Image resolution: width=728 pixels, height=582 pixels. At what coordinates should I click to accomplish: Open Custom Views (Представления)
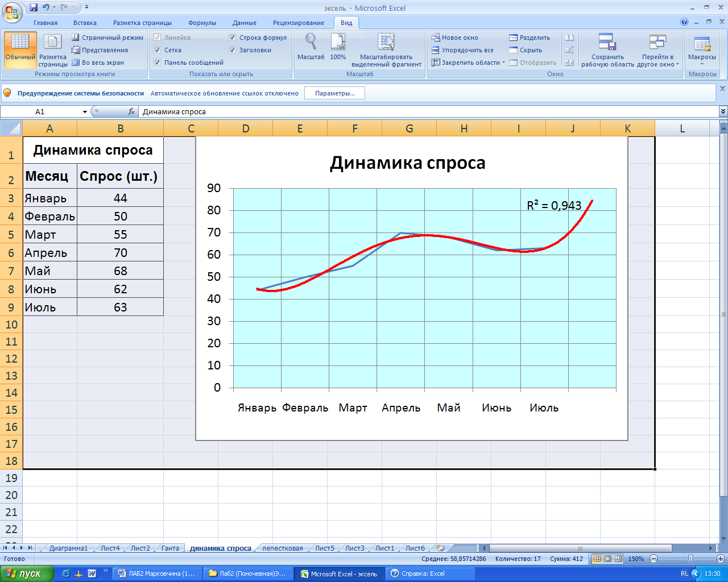tap(100, 50)
